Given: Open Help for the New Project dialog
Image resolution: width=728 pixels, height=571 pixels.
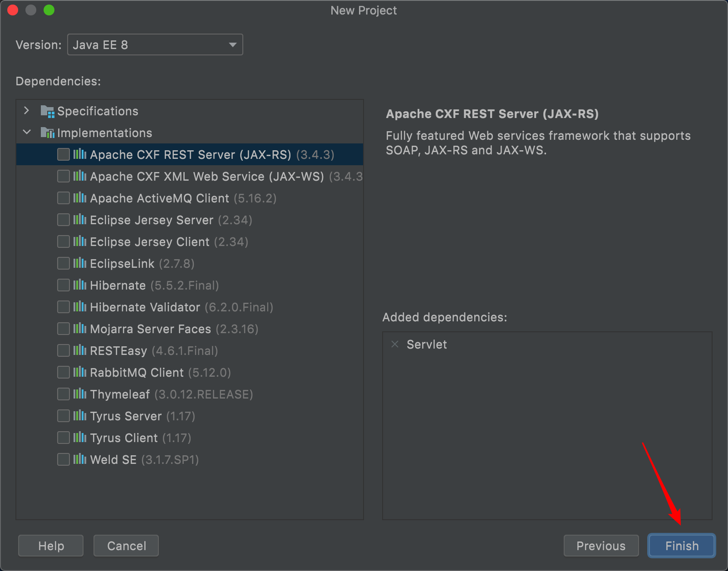Looking at the screenshot, I should point(51,546).
